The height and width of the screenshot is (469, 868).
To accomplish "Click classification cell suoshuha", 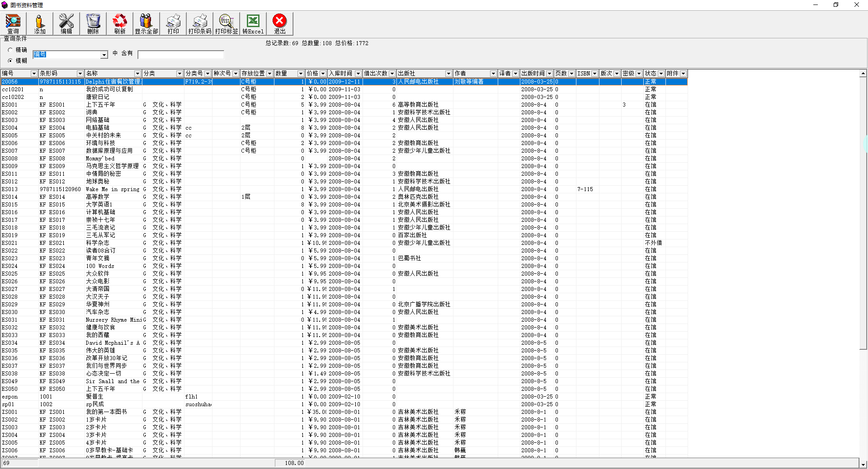I will (198, 404).
